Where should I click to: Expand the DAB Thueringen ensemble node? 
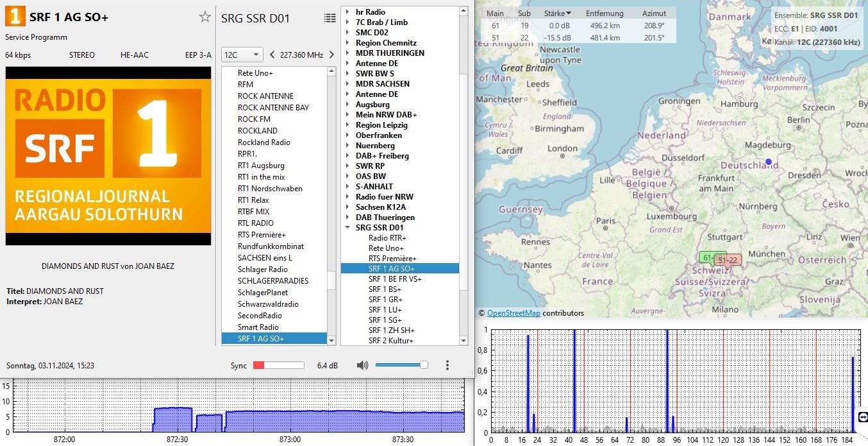(347, 218)
